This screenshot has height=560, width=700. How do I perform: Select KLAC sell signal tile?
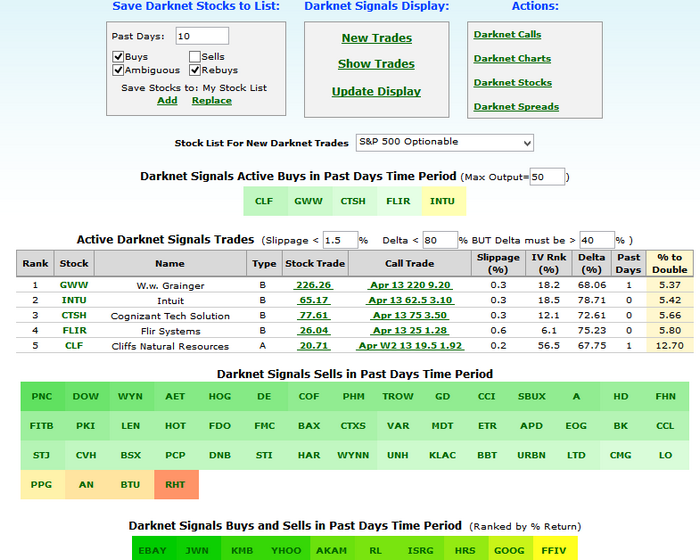point(444,456)
